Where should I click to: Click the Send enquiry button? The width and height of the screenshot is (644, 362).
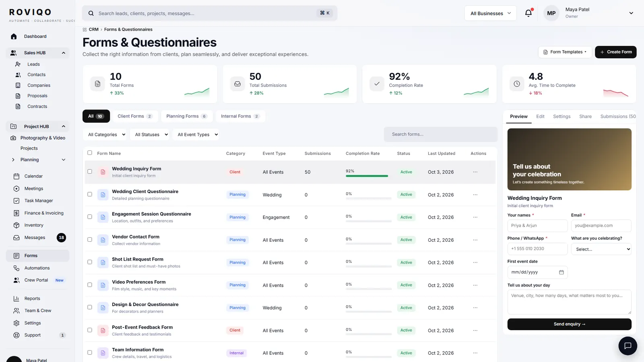(x=569, y=324)
